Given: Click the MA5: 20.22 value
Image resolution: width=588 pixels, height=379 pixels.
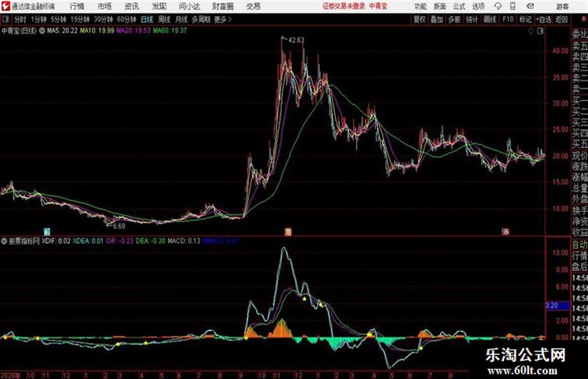Looking at the screenshot, I should point(62,30).
